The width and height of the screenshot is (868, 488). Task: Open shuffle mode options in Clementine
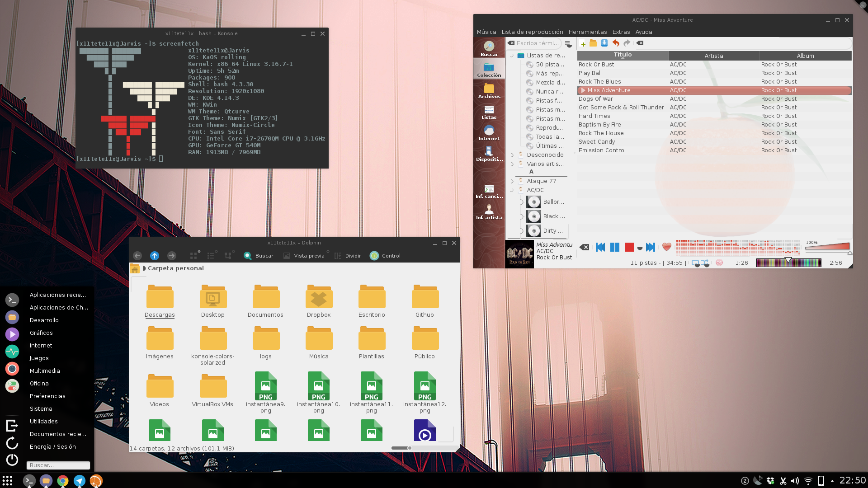pos(706,263)
